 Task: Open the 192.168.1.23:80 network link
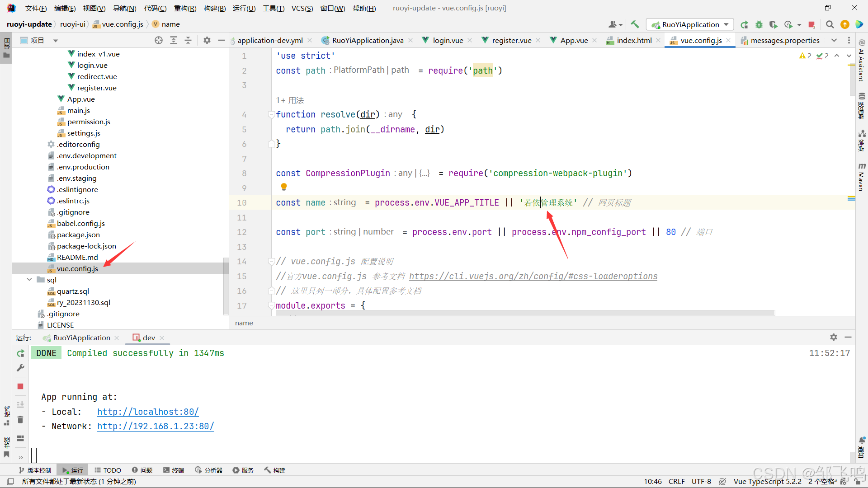[x=156, y=427]
